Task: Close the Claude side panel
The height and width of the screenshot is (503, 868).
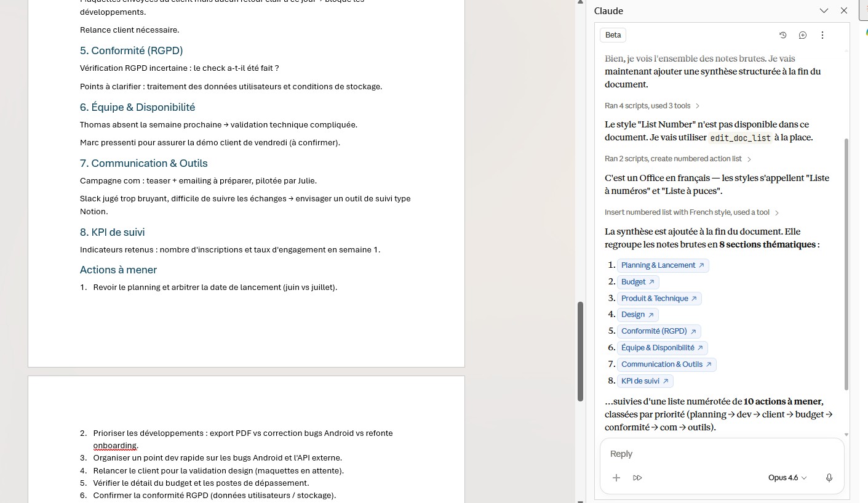Action: click(844, 11)
